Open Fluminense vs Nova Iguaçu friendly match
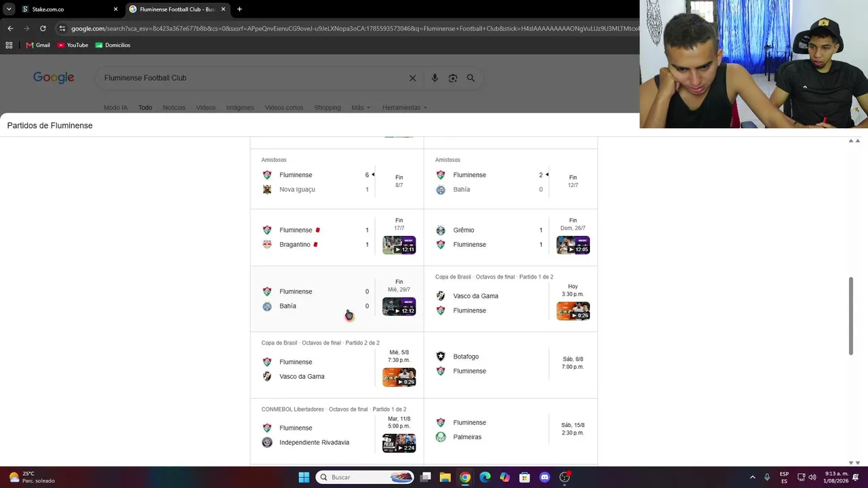 (337, 180)
